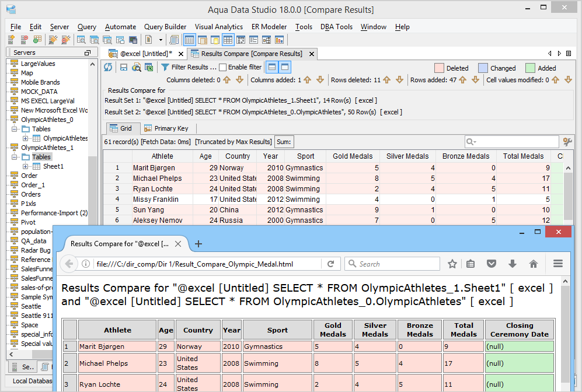This screenshot has height=392, width=582.
Task: Export comparison results to Excel
Action: (x=149, y=68)
